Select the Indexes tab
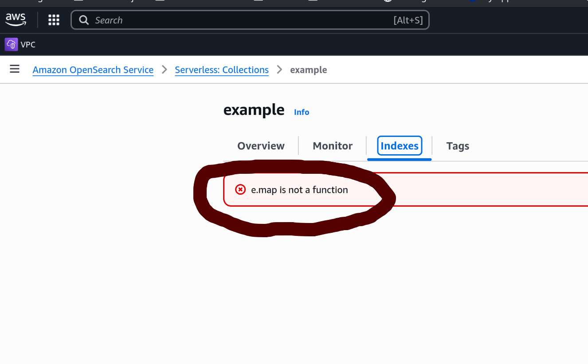 coord(400,146)
